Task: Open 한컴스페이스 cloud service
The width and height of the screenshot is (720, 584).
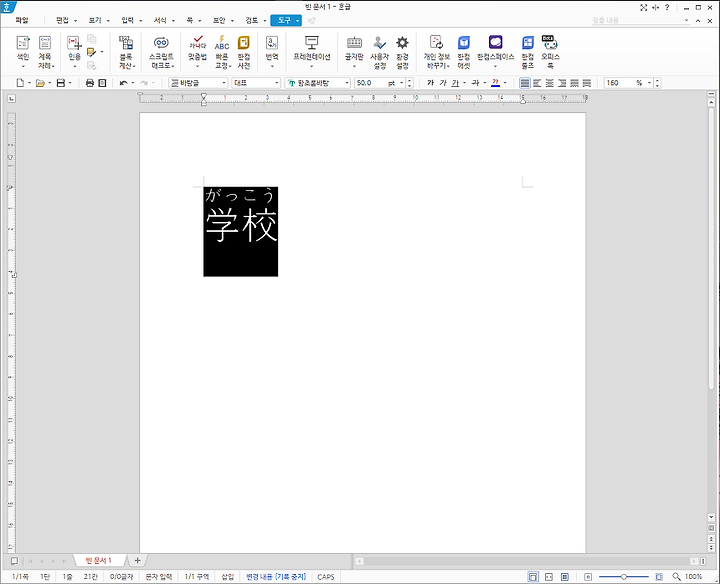Action: click(x=495, y=51)
